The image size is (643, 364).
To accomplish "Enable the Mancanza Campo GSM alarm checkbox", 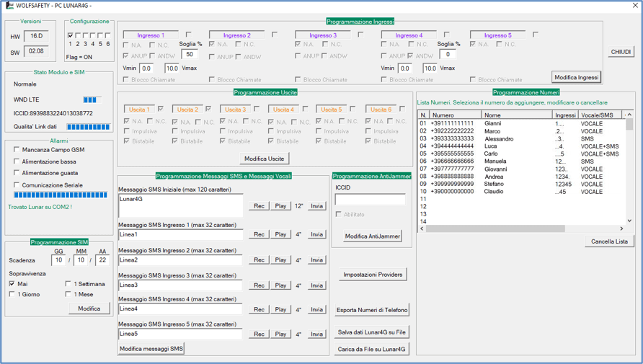I will click(x=17, y=150).
